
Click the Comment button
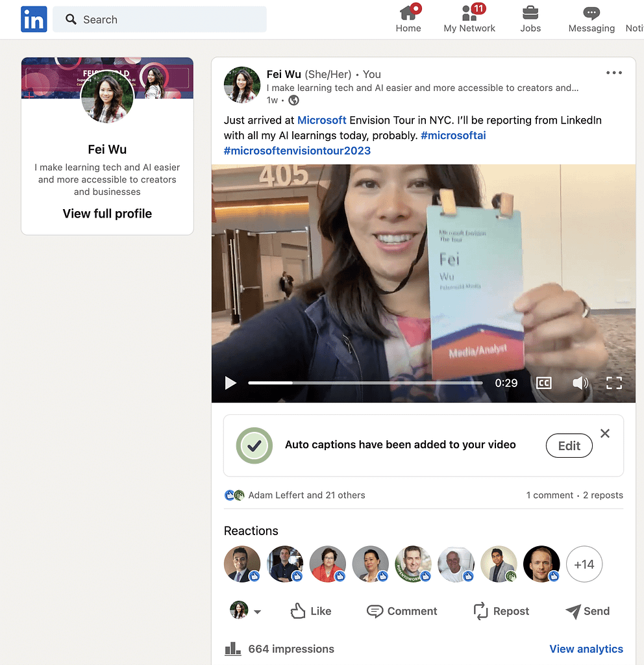401,611
